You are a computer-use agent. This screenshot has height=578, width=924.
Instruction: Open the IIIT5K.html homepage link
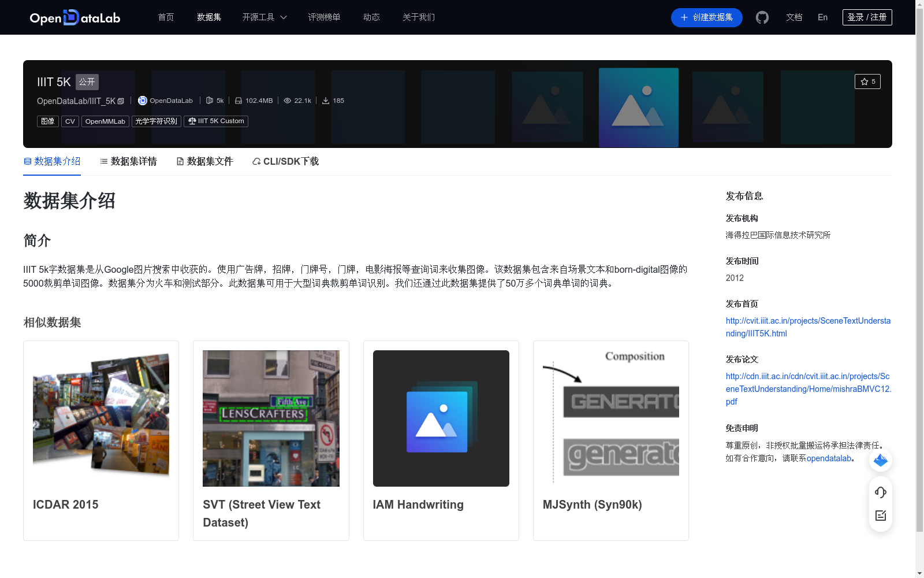[808, 327]
